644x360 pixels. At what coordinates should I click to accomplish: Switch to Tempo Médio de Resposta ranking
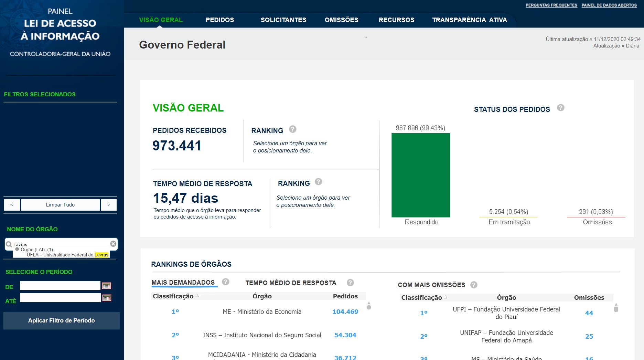click(290, 283)
